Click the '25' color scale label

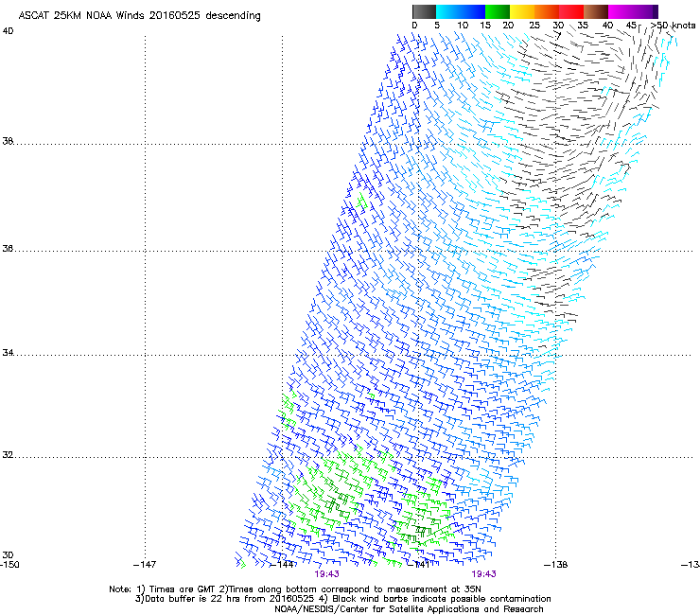534,26
